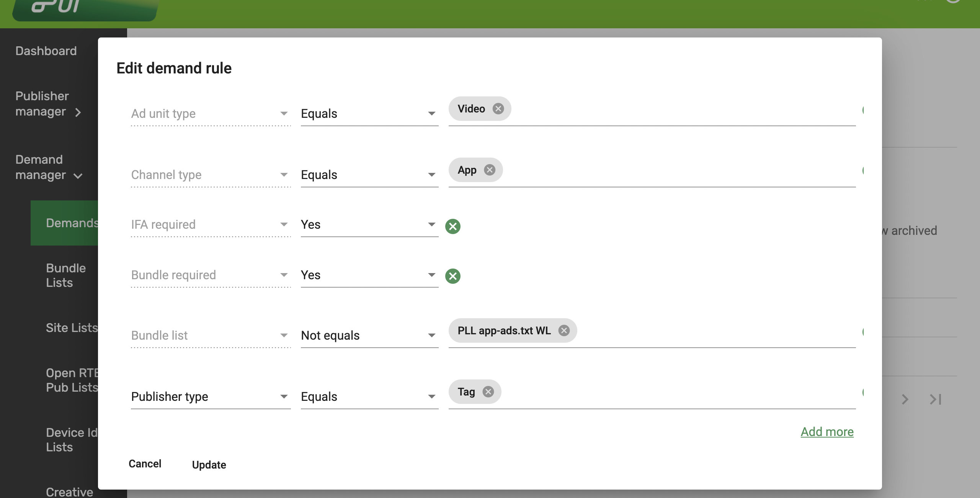Image resolution: width=980 pixels, height=498 pixels.
Task: Delete the Bundle required rule row
Action: (453, 276)
